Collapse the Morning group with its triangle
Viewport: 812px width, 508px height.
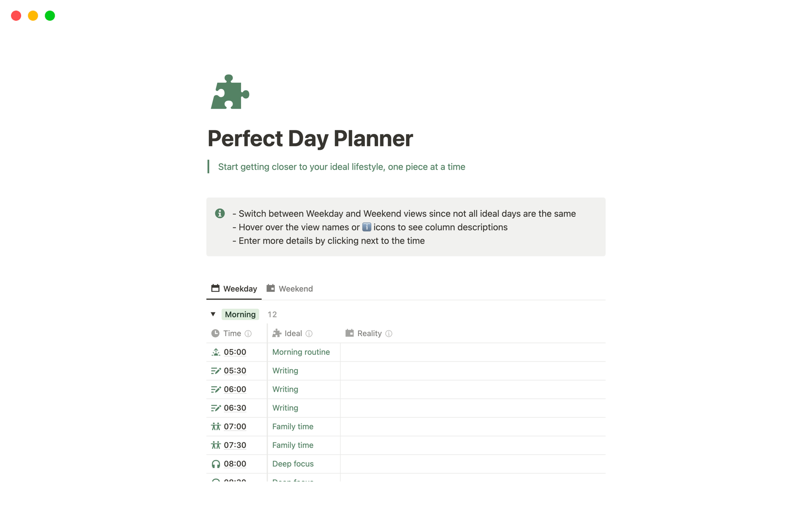(x=213, y=314)
